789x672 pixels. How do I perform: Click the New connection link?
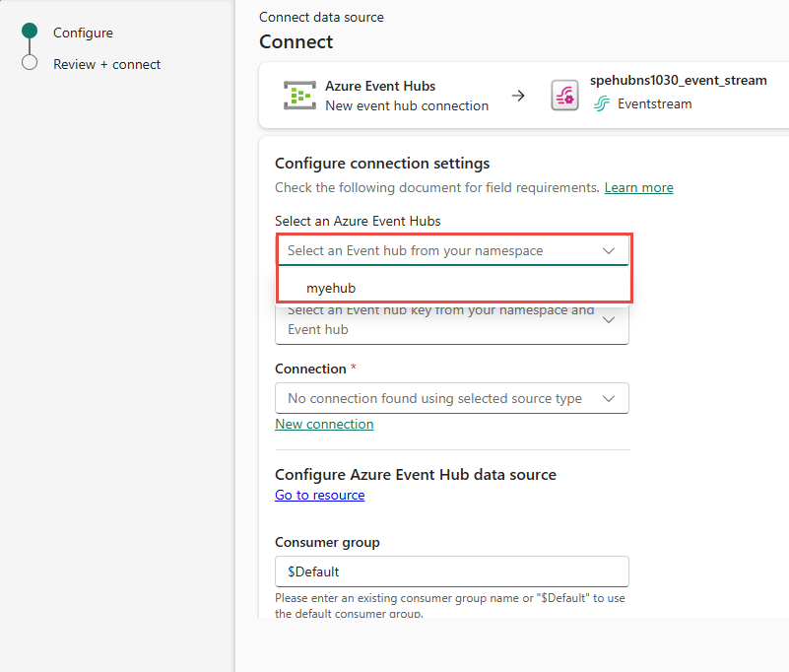pos(324,424)
